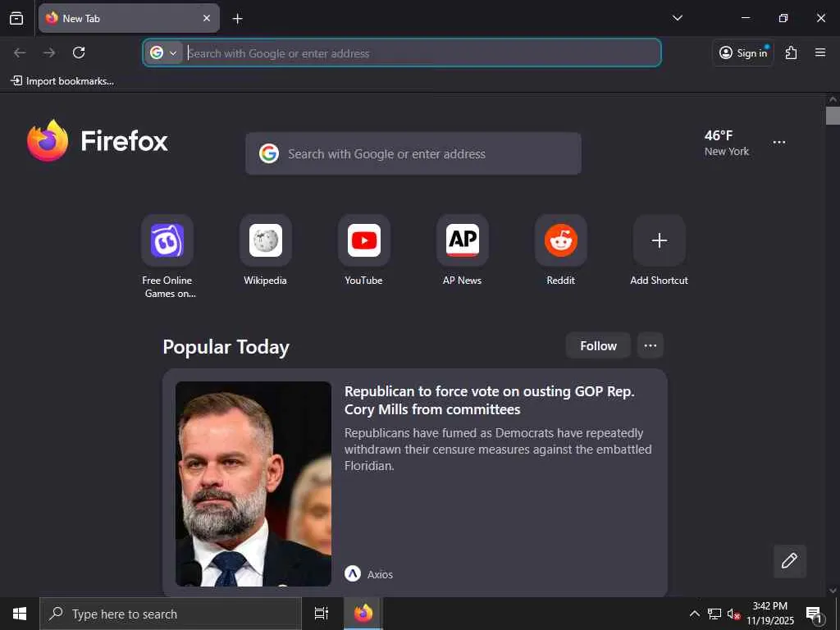Click the scrollbar down arrow
840x630 pixels.
tap(833, 591)
